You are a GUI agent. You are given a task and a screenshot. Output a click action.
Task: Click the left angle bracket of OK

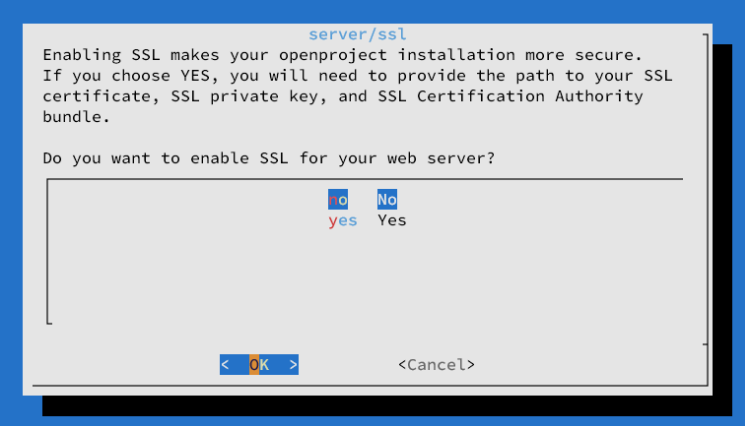pos(225,365)
